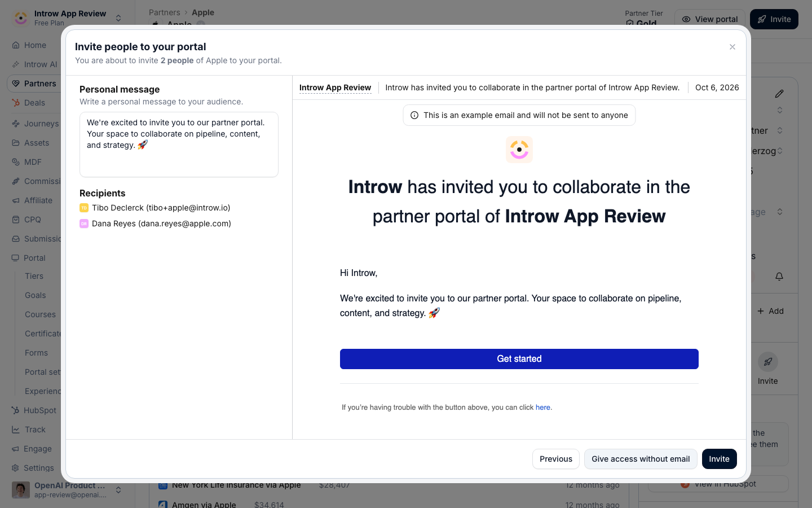
Task: Edit the personal message text box
Action: 179,144
